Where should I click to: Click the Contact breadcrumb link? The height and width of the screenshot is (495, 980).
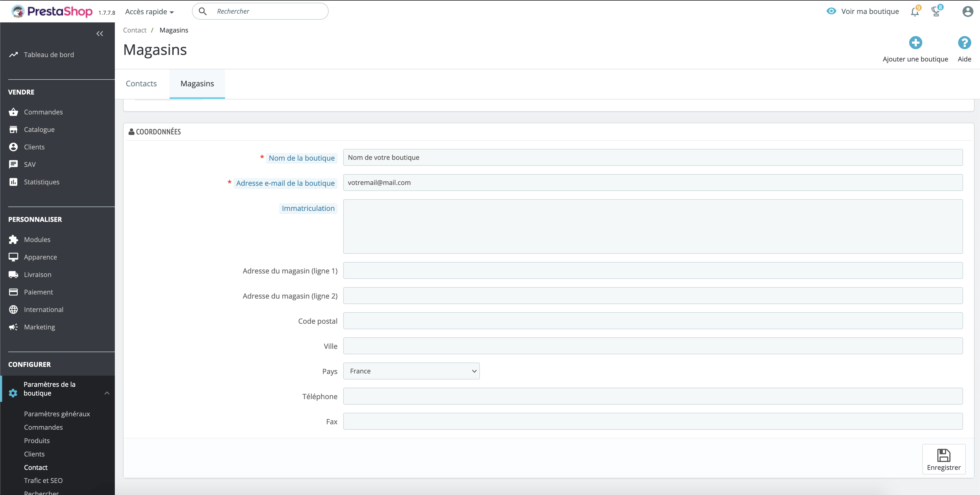point(135,30)
